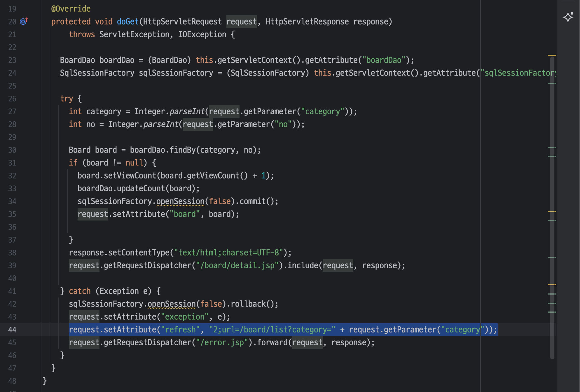Click the "text/html;charset=UTF-8" string
Screen dimensions: 580x392
pyautogui.click(x=228, y=253)
